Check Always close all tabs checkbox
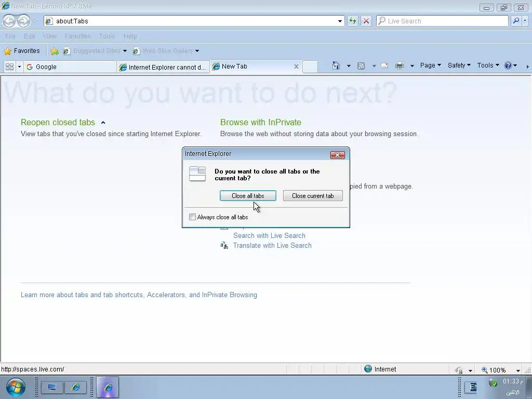 [192, 217]
